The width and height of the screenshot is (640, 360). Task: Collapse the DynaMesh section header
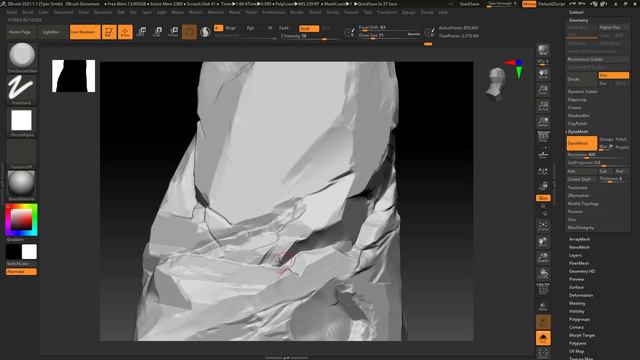[578, 131]
